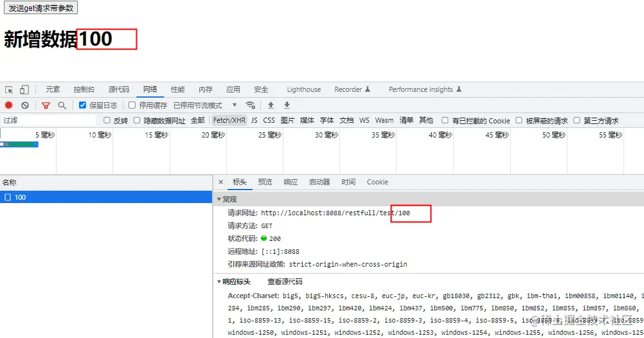The height and width of the screenshot is (338, 644).
Task: Filter requests by JS type
Action: [x=255, y=120]
